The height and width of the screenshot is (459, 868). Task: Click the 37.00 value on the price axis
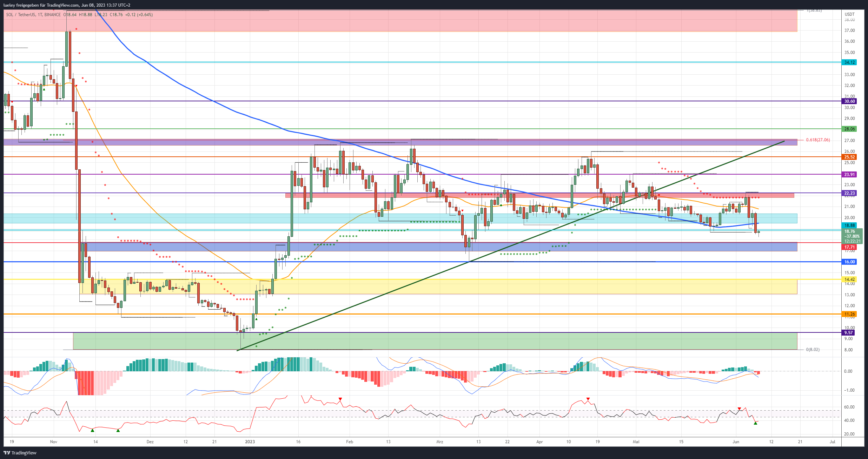pos(849,31)
